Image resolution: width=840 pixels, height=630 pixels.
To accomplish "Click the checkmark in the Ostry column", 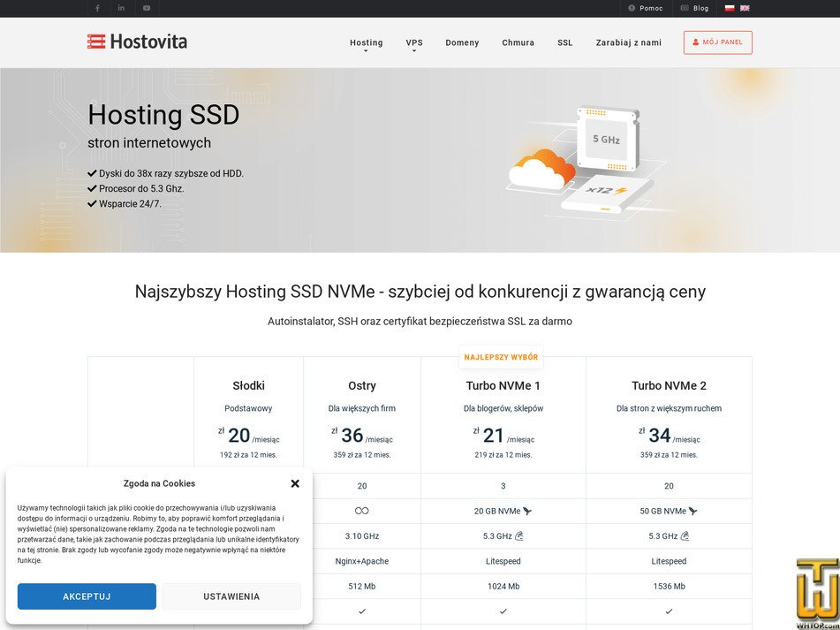I will tap(362, 611).
